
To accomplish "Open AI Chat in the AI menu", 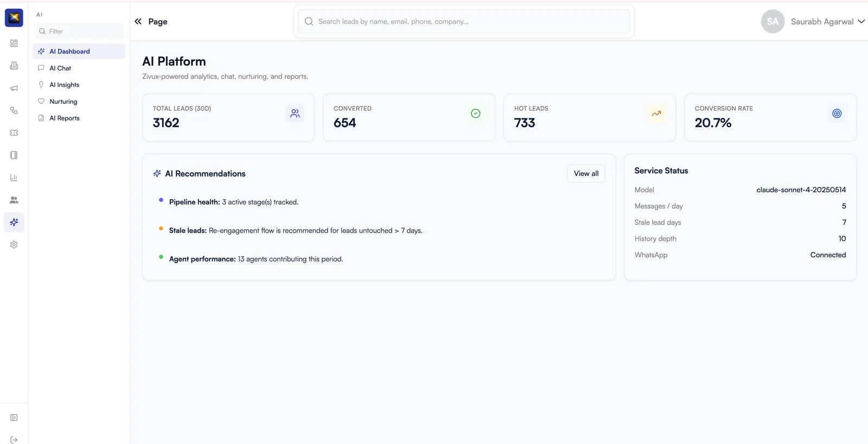I will pyautogui.click(x=79, y=68).
